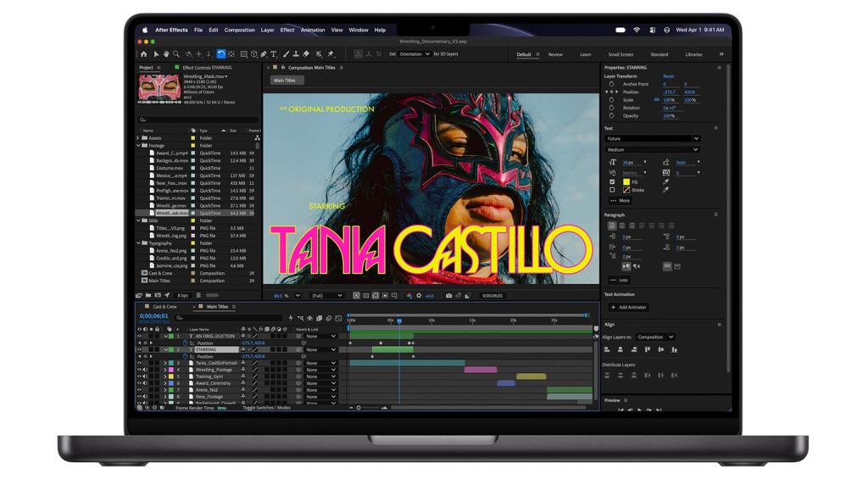Open Parent dropdown for Training_Gym layer
The height and width of the screenshot is (479, 868).
[321, 376]
